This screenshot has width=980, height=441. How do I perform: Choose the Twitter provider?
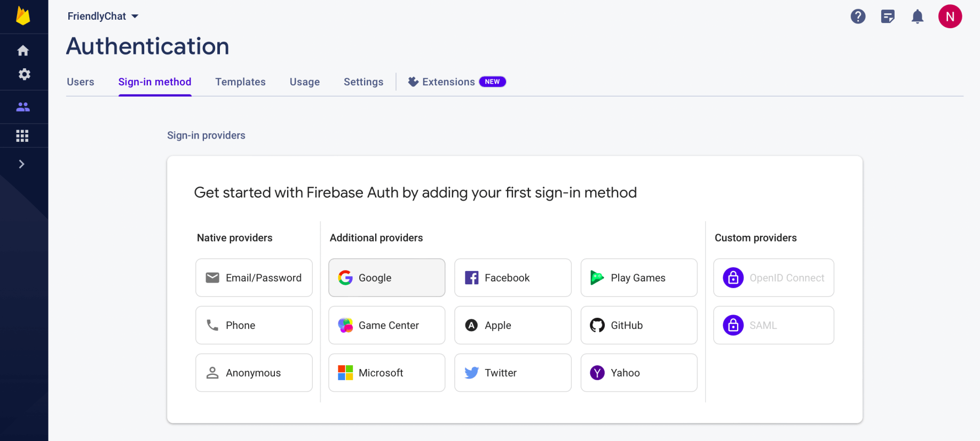tap(512, 373)
